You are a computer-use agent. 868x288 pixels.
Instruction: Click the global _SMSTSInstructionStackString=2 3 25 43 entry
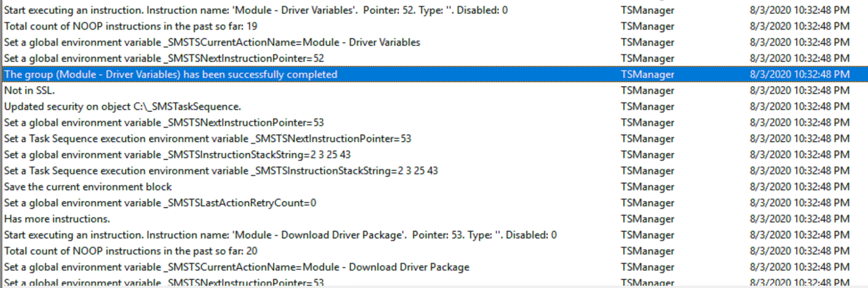click(177, 155)
